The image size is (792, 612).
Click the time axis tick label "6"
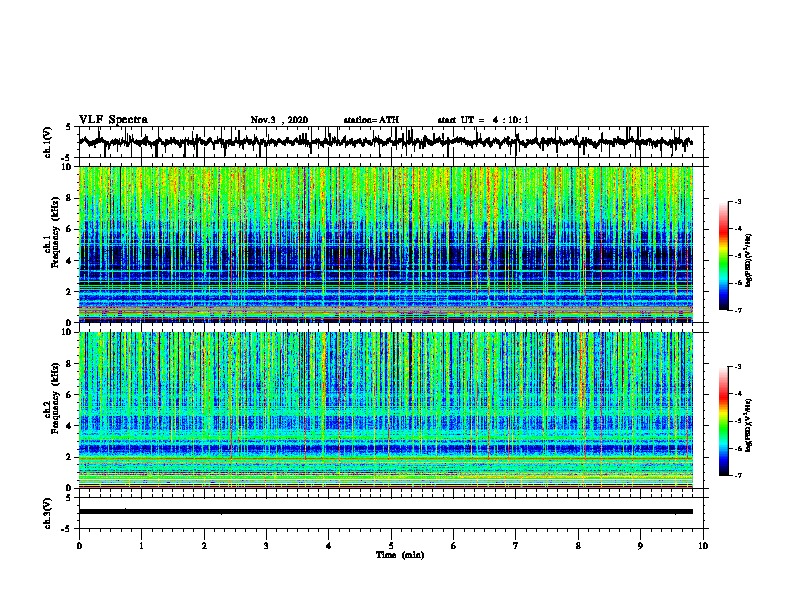coord(454,546)
